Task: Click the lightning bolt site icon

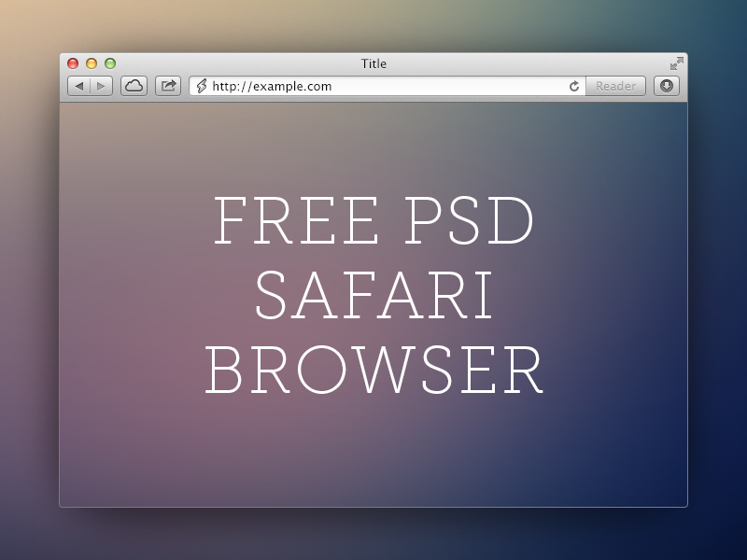Action: click(201, 86)
